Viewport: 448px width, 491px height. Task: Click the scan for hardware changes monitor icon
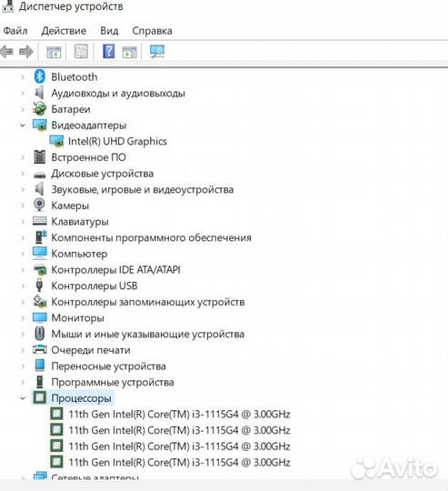[x=157, y=51]
